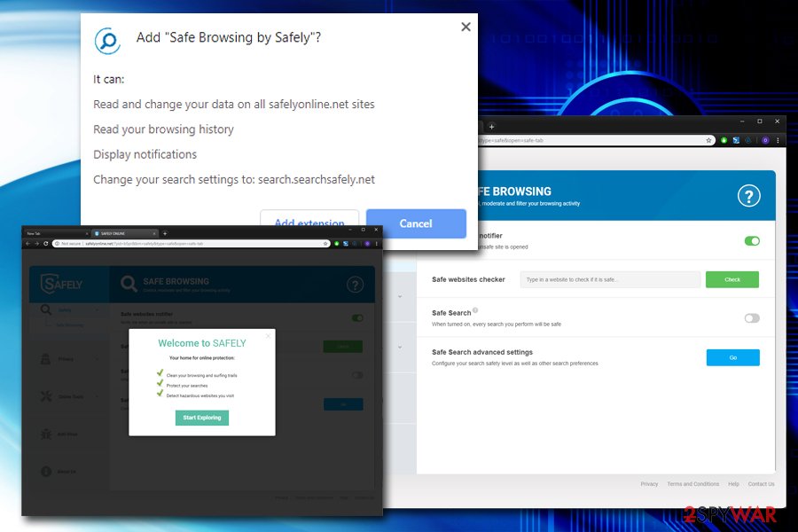
Task: Open the Chrome menu in the back browser
Action: pos(778,140)
